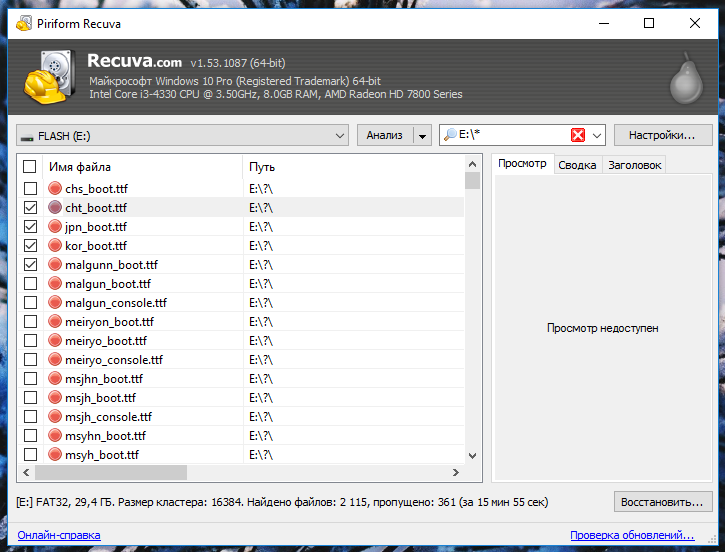
Task: Click the red status icon for meiryo_console.ttf
Action: [55, 359]
